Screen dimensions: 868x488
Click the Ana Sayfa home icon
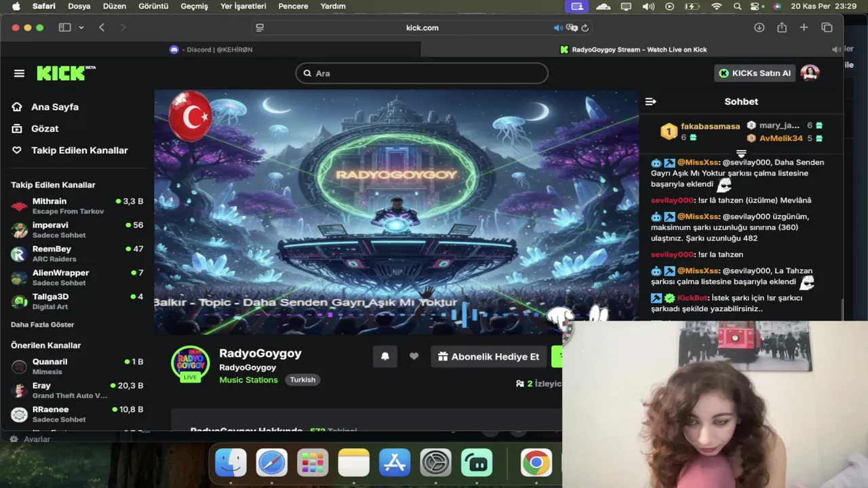coord(17,107)
